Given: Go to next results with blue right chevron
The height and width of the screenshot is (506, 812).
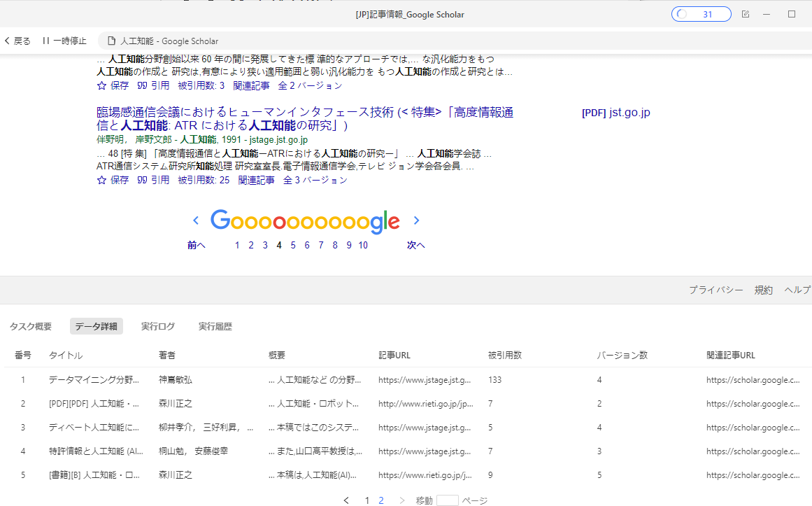Looking at the screenshot, I should (416, 220).
